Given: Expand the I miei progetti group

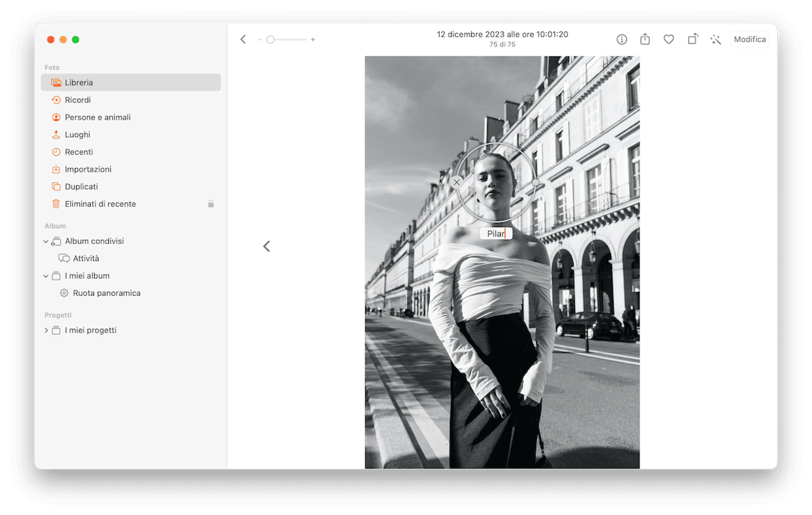Looking at the screenshot, I should click(46, 331).
